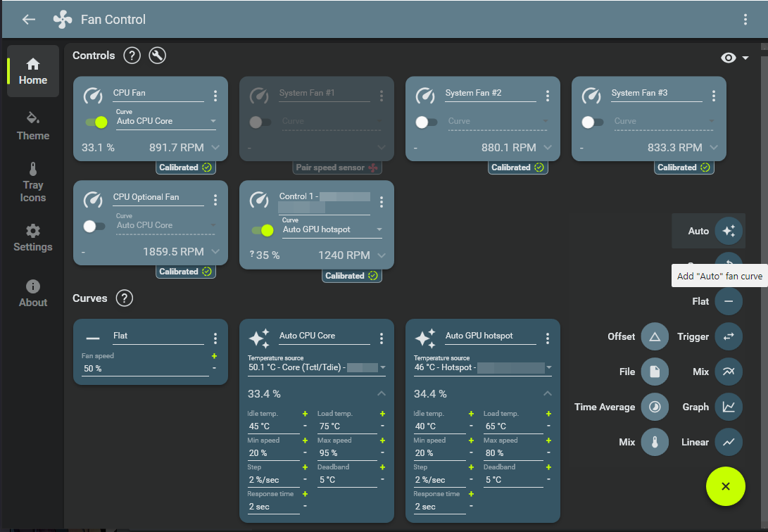Increase the Flat curve fan speed
Image resolution: width=768 pixels, height=532 pixels.
coord(214,356)
